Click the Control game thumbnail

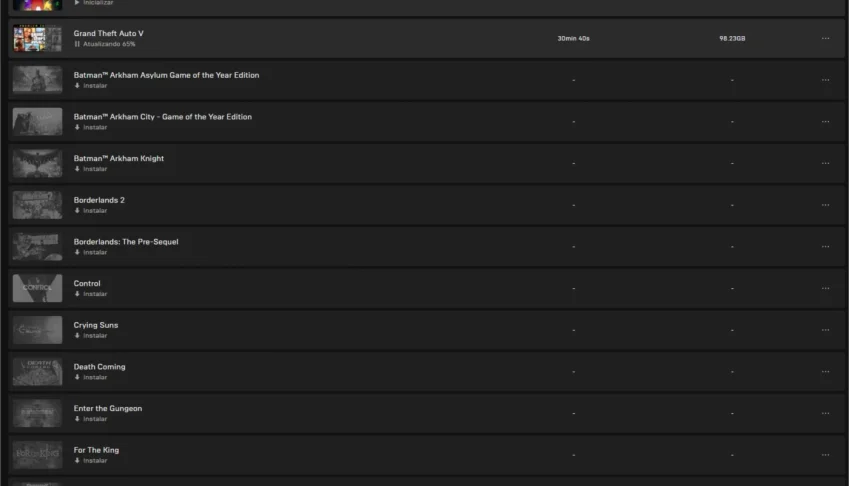pyautogui.click(x=37, y=288)
